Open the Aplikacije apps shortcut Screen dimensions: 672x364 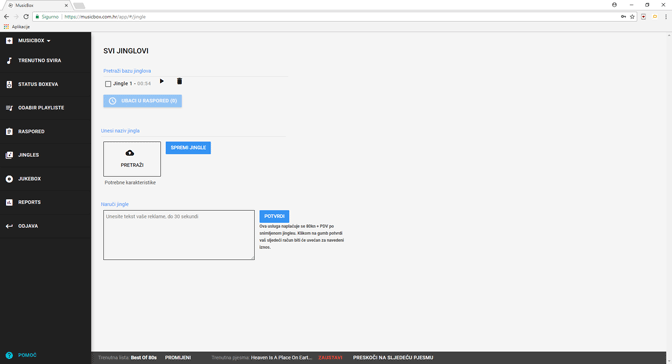click(x=17, y=27)
